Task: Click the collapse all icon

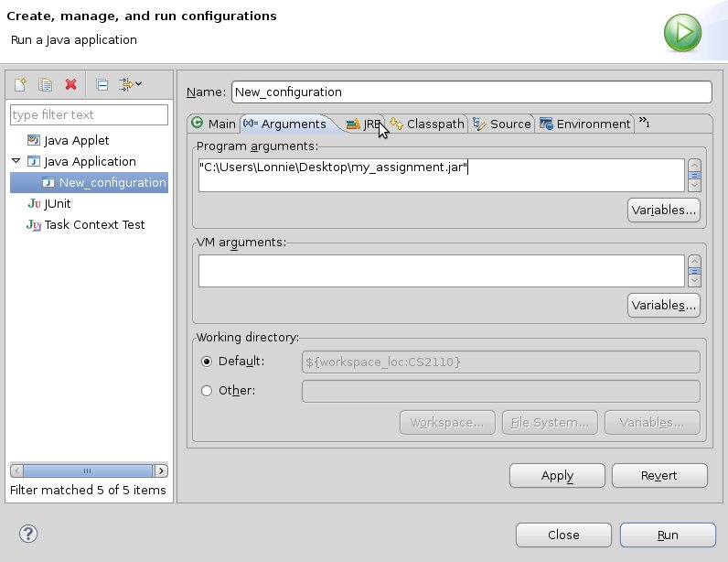Action: tap(102, 85)
